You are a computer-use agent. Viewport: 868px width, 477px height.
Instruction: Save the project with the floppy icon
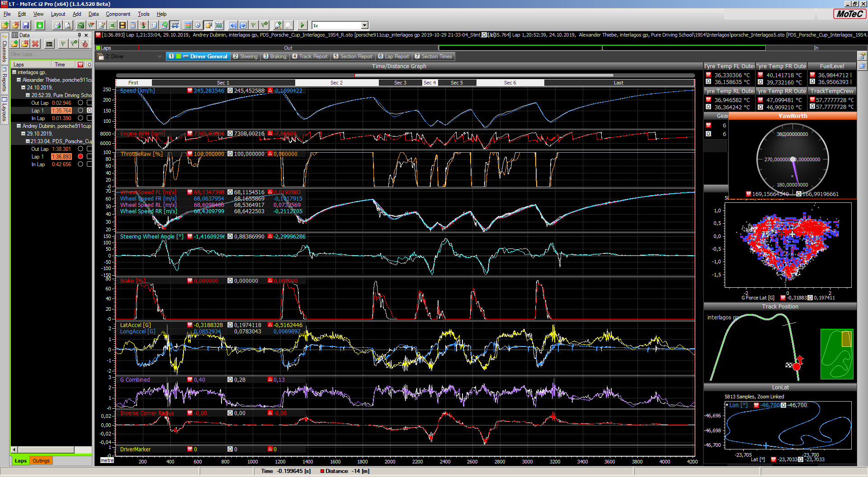(x=26, y=25)
